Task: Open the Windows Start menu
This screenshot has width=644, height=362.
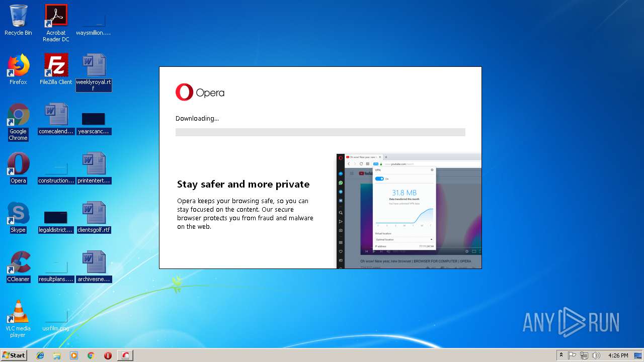Action: coord(14,355)
